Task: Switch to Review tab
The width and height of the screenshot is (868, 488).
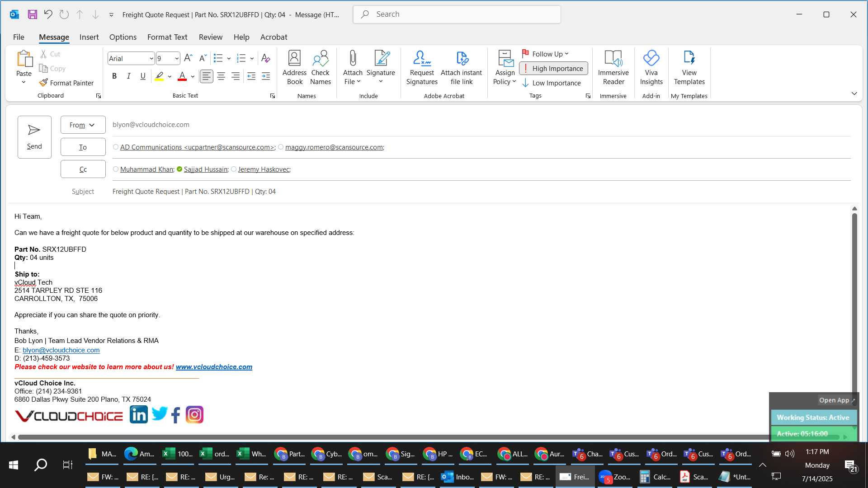Action: 211,37
